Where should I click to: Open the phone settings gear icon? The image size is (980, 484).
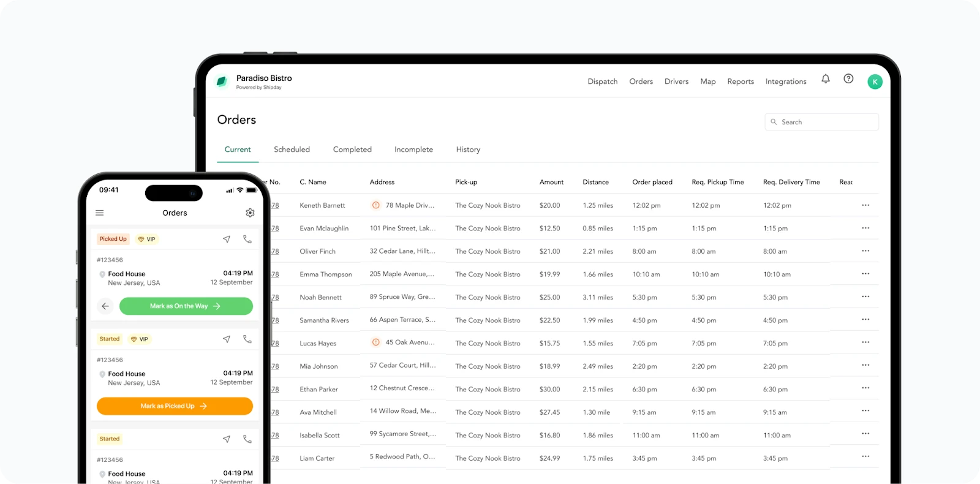250,213
